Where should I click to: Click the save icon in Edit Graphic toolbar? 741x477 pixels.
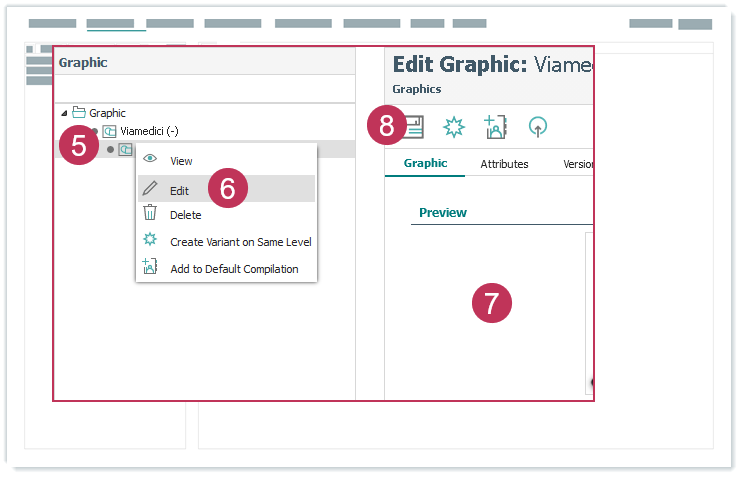(414, 127)
